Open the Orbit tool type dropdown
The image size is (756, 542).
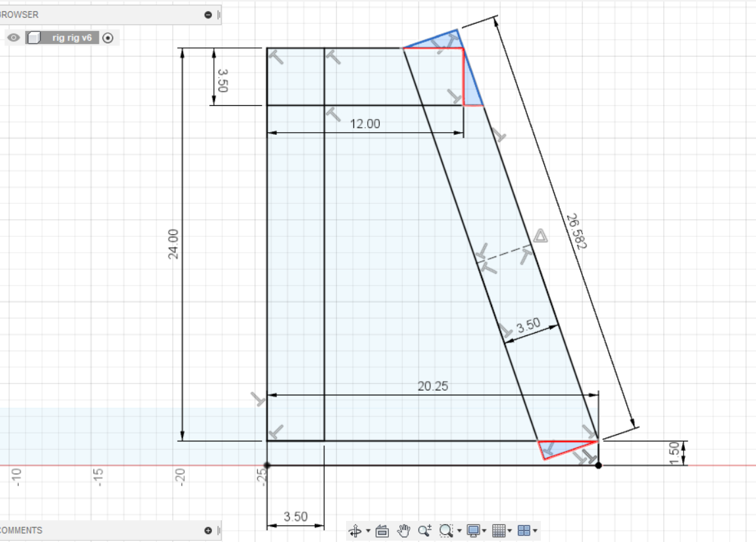[x=368, y=531]
